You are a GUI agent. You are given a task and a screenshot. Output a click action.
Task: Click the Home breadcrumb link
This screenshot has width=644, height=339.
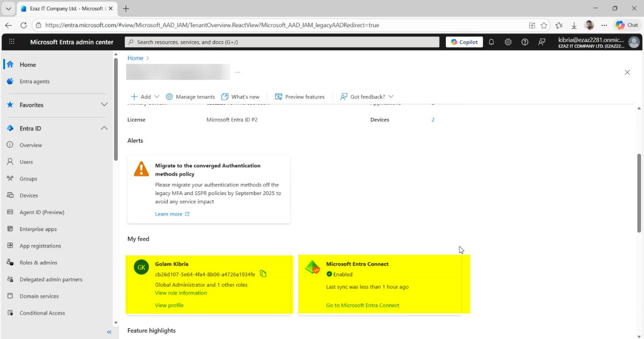[135, 58]
